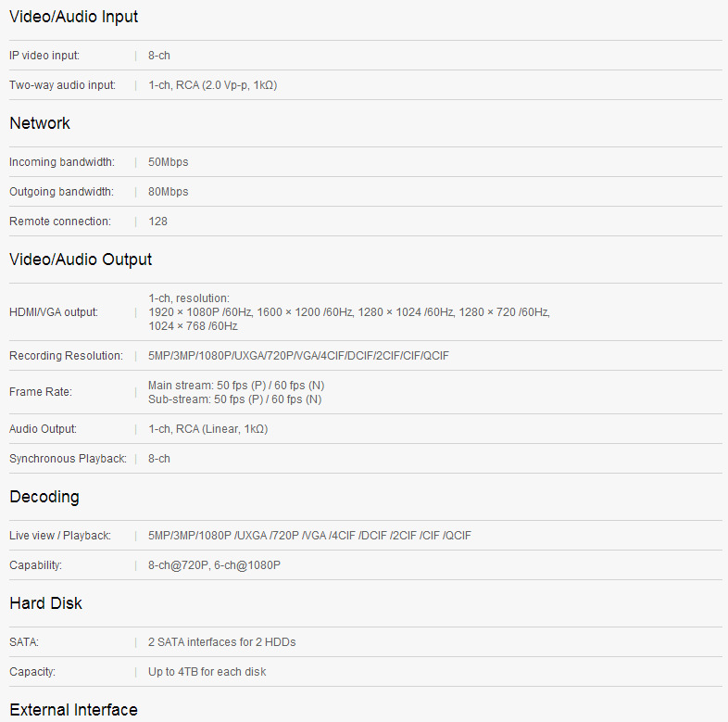Screen dimensions: 728x722
Task: Click the Decoding section heading
Action: click(44, 497)
